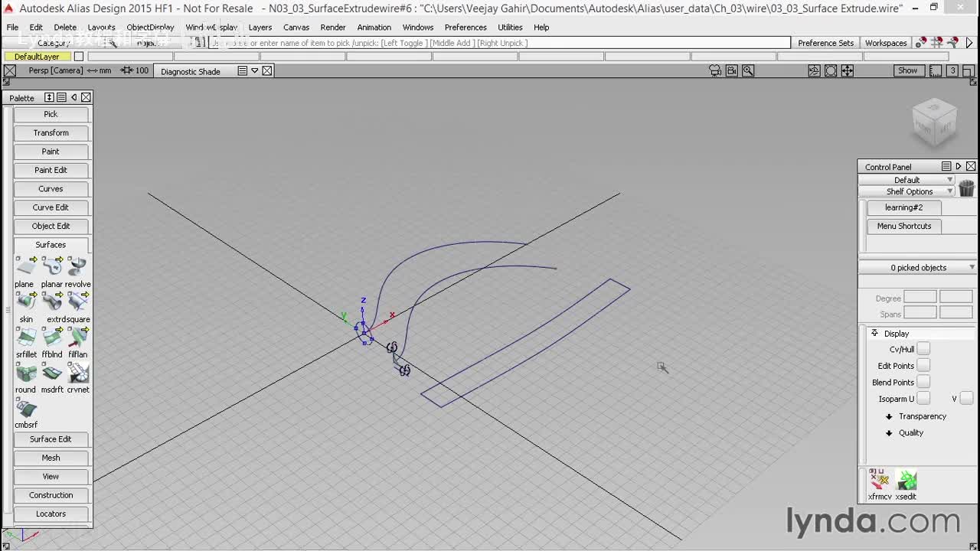Toggle the Edit Points display checkbox
This screenshot has width=980, height=551.
point(923,366)
